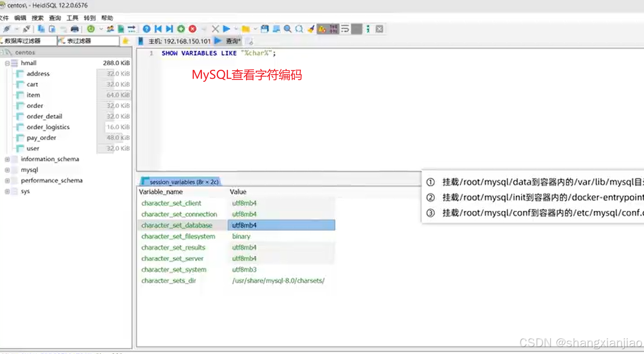Expand the sys database node
644x354 pixels.
7,191
